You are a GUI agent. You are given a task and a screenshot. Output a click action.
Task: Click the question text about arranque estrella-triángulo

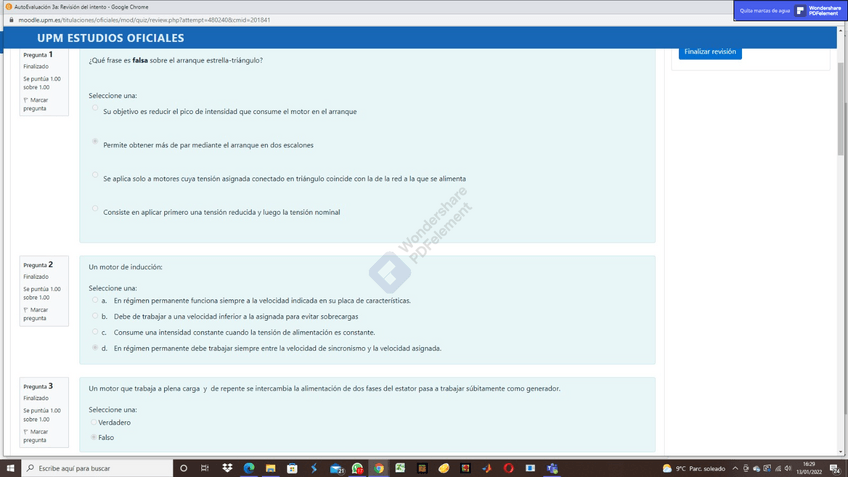(176, 61)
